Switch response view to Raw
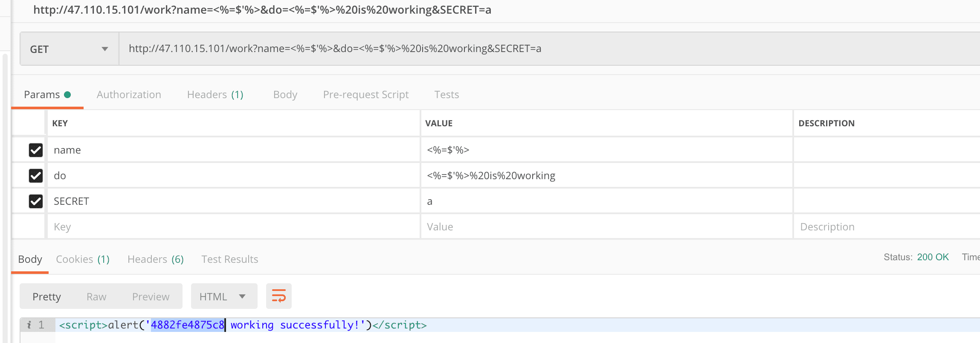The height and width of the screenshot is (343, 980). point(96,296)
